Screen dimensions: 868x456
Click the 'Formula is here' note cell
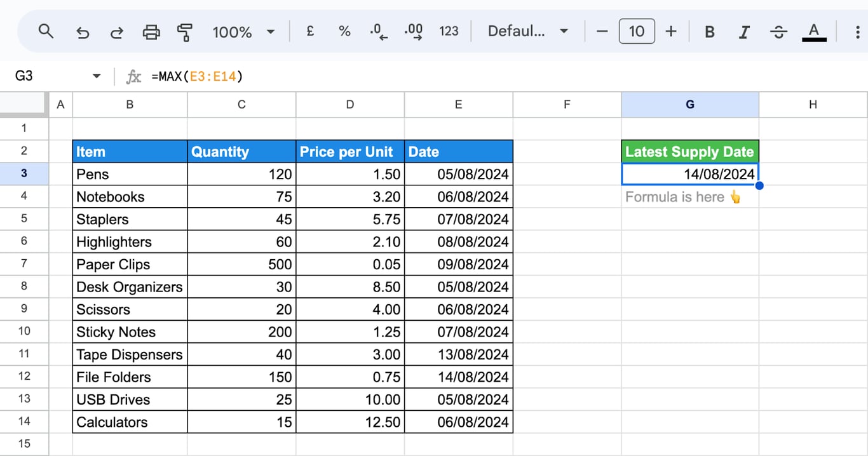click(x=690, y=197)
